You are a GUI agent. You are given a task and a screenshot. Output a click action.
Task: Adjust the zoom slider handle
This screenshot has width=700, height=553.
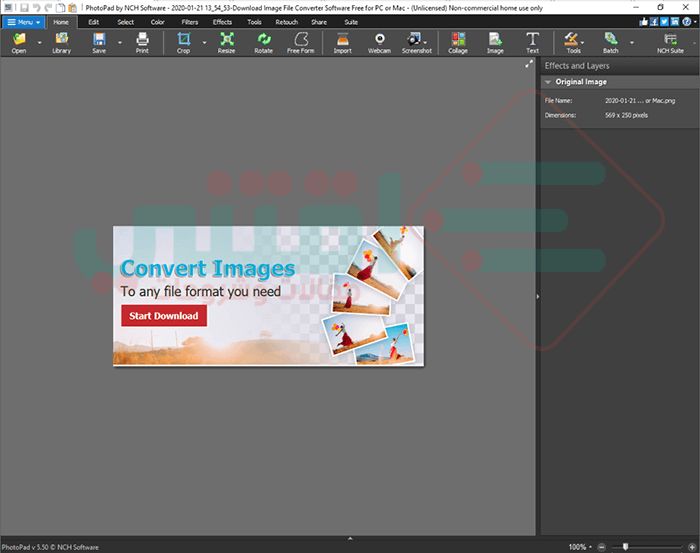coord(625,547)
